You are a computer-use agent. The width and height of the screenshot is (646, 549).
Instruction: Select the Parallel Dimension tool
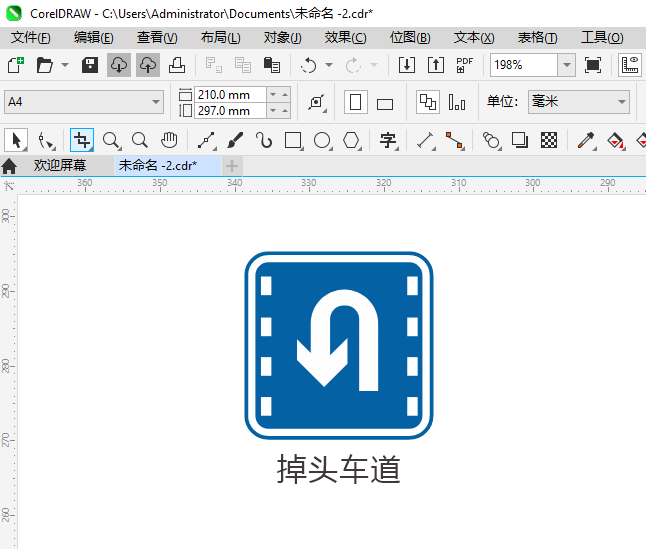click(x=426, y=140)
